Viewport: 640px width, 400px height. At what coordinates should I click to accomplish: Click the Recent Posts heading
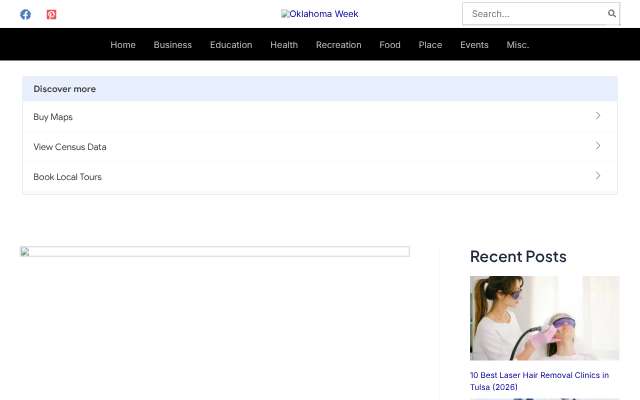pos(518,257)
